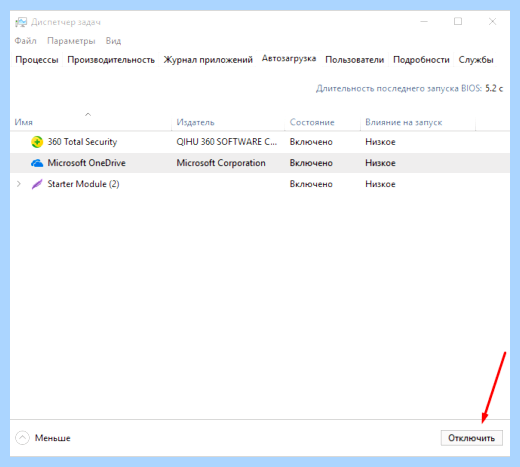The height and width of the screenshot is (467, 520).
Task: Expand the Starter Module (2) group
Action: (x=19, y=184)
